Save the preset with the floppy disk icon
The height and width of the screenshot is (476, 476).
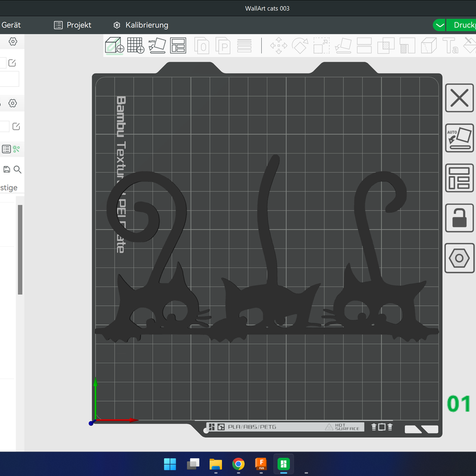tap(7, 170)
